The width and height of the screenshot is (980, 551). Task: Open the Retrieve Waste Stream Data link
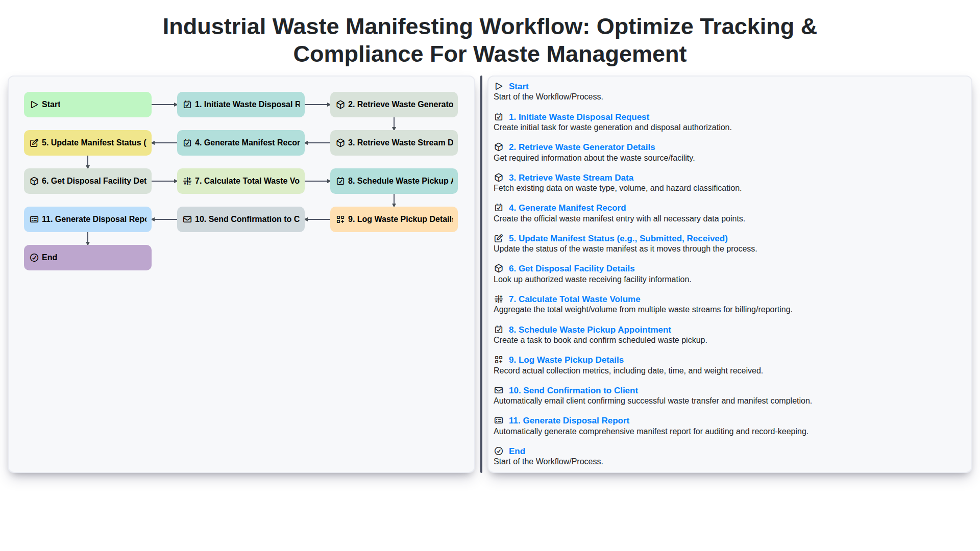pyautogui.click(x=571, y=178)
